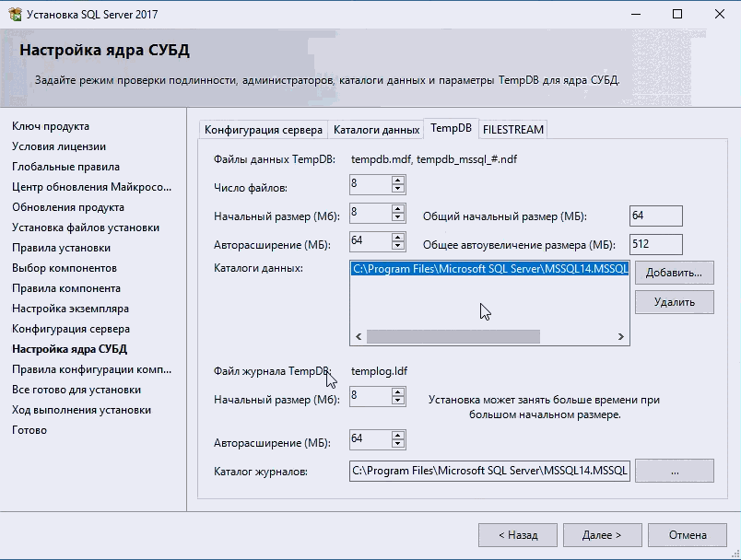The image size is (741, 560).
Task: Decrease data file Авторасширение down arrow
Action: [x=398, y=246]
